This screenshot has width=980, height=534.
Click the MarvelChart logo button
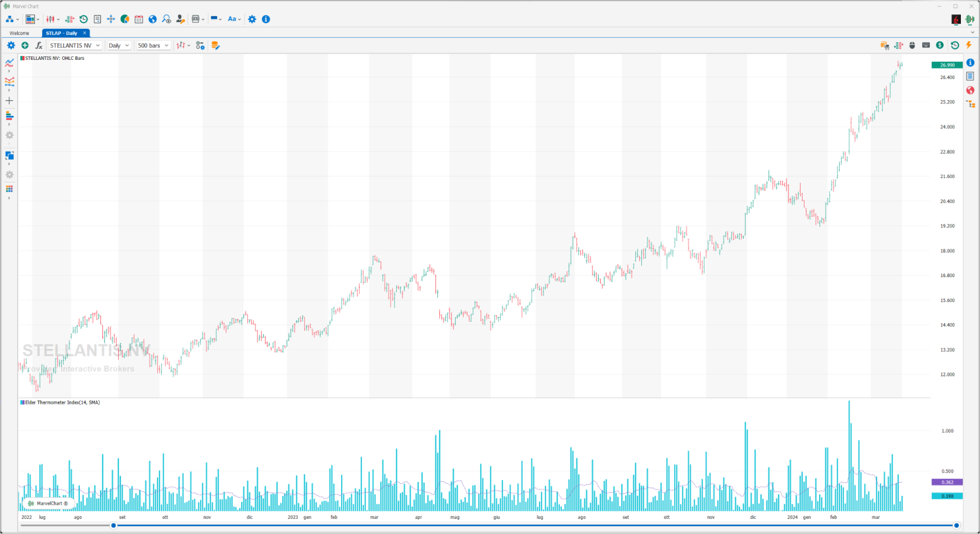(x=48, y=503)
